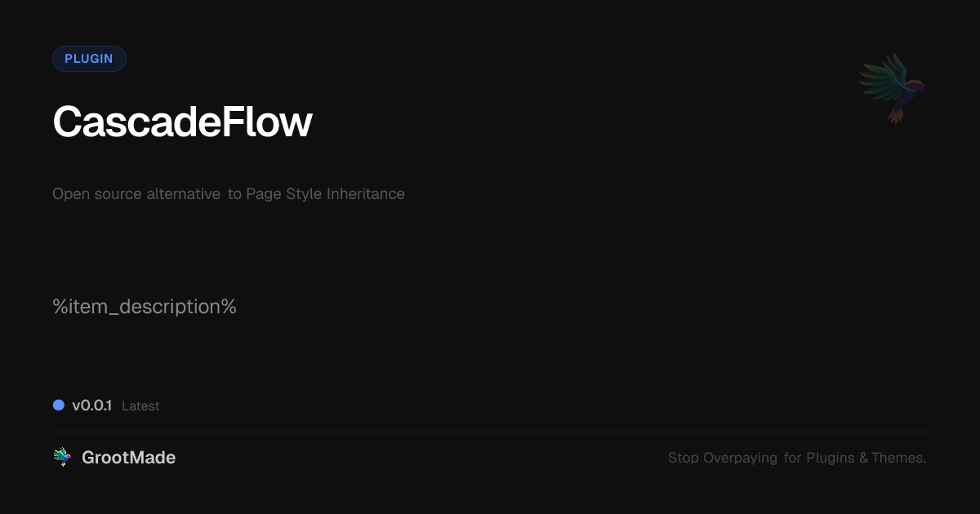
Task: Click the blue version status dot
Action: pos(59,405)
